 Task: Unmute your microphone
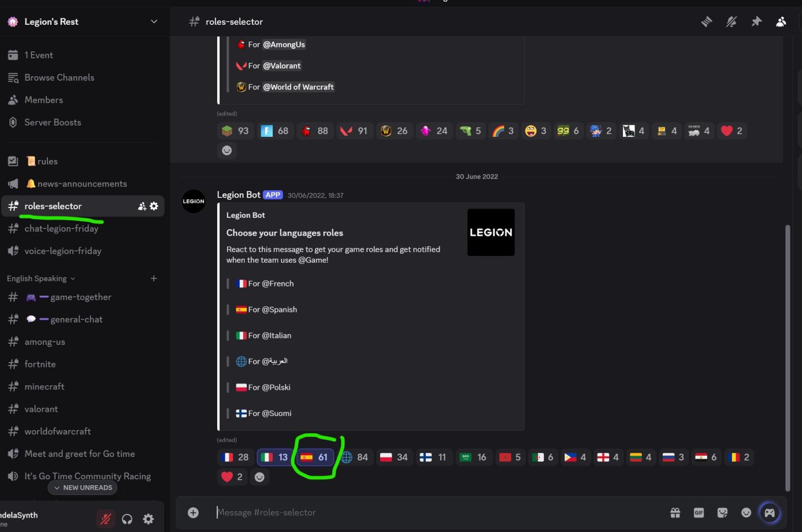[x=106, y=519]
